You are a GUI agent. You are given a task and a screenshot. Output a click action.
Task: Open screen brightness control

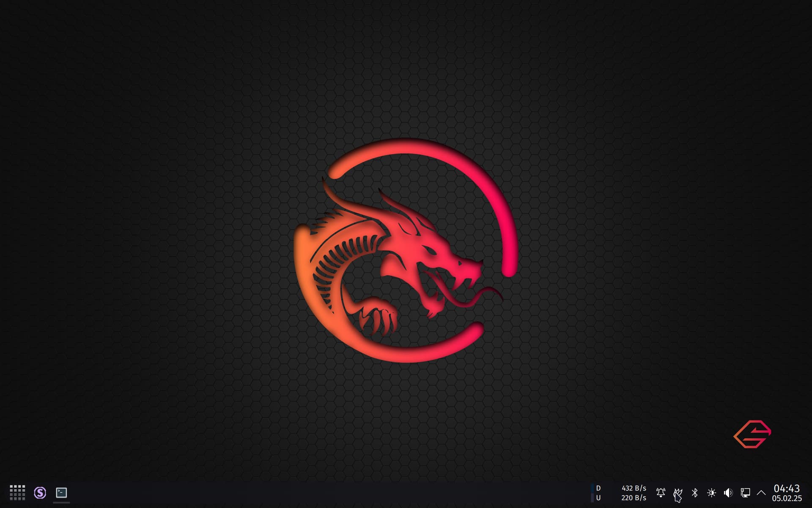(711, 492)
